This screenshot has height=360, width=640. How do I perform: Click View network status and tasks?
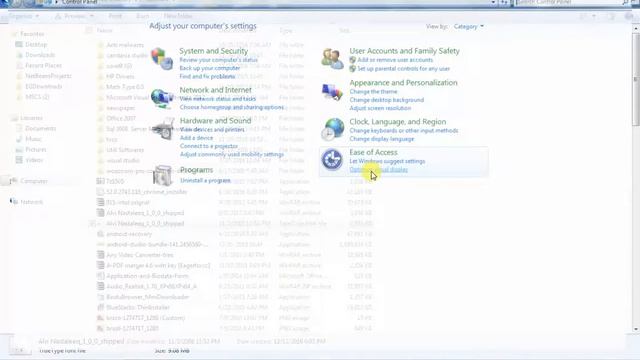pos(218,99)
